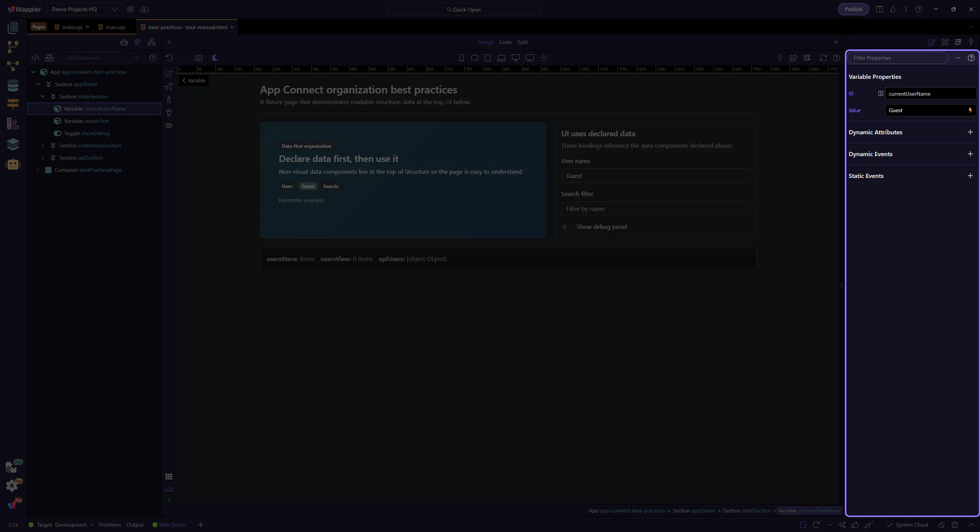
Task: Click the eye visibility icon in design toolbar
Action: (x=169, y=126)
